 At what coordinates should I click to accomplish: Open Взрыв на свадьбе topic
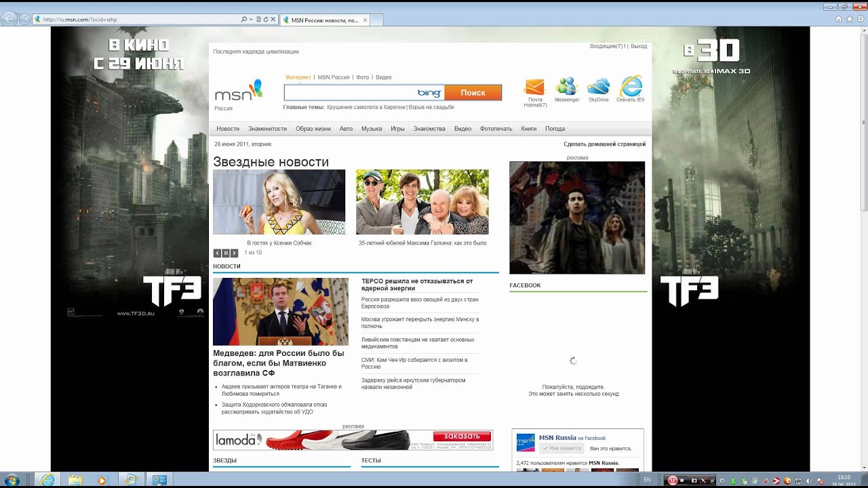431,107
